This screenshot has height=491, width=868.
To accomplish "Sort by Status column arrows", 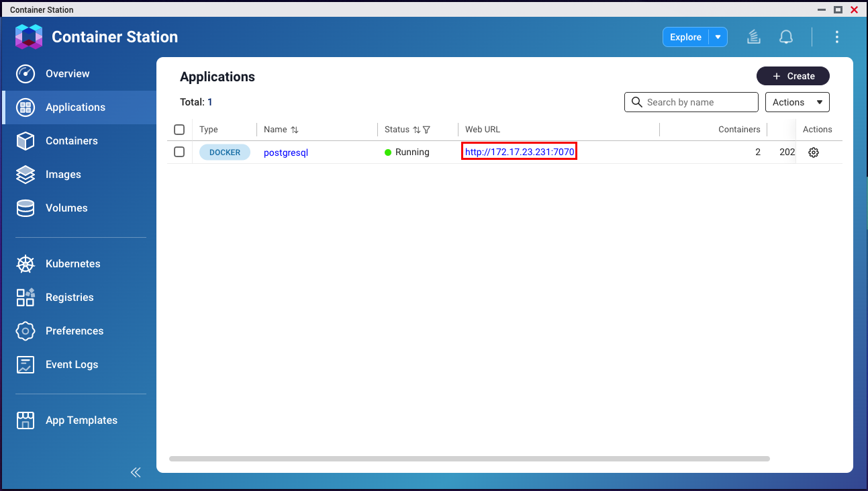I will 416,130.
